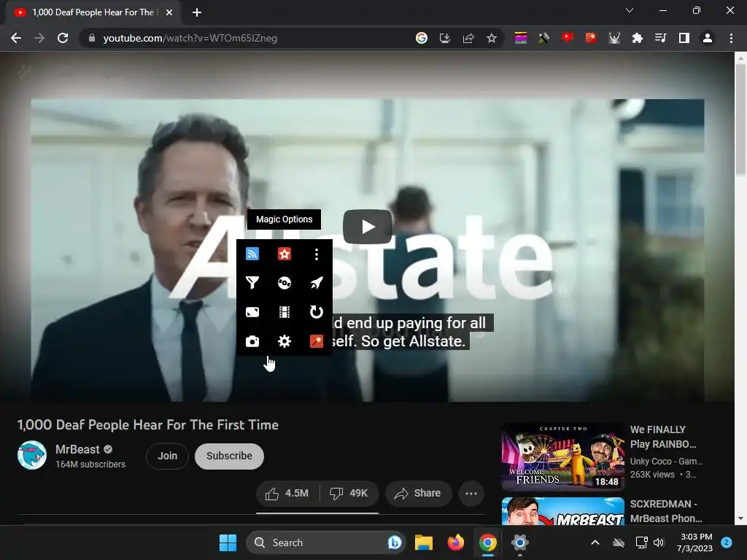Image resolution: width=747 pixels, height=560 pixels.
Task: Close the YouTube tab
Action: click(169, 13)
